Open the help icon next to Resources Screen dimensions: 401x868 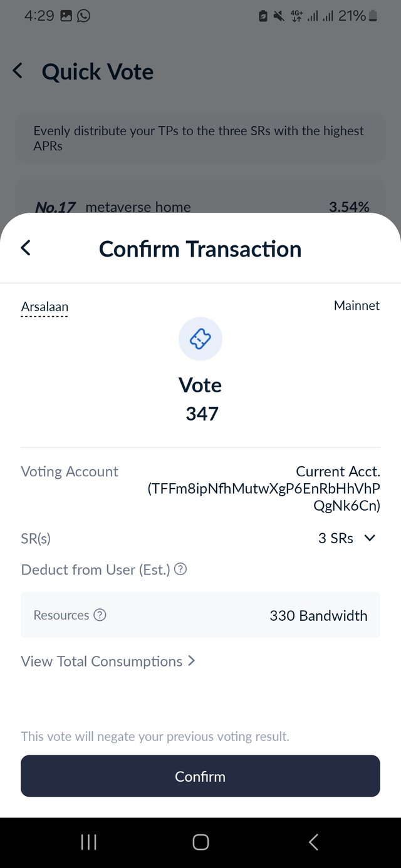coord(100,615)
